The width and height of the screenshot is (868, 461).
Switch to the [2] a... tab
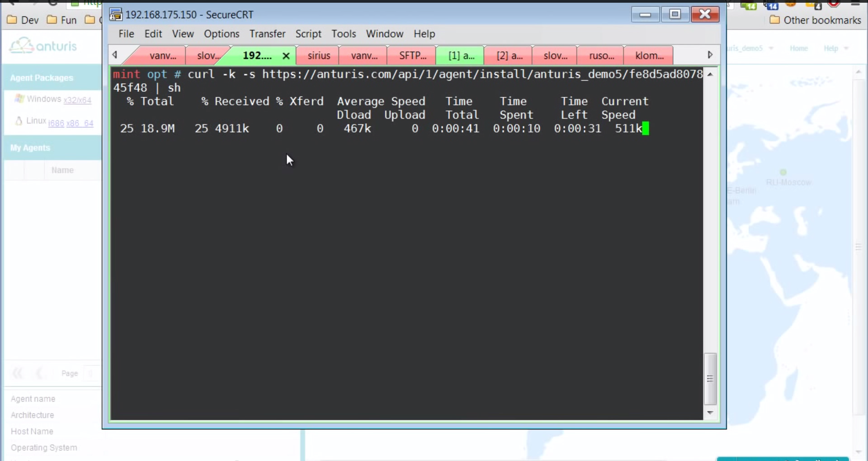click(x=509, y=56)
